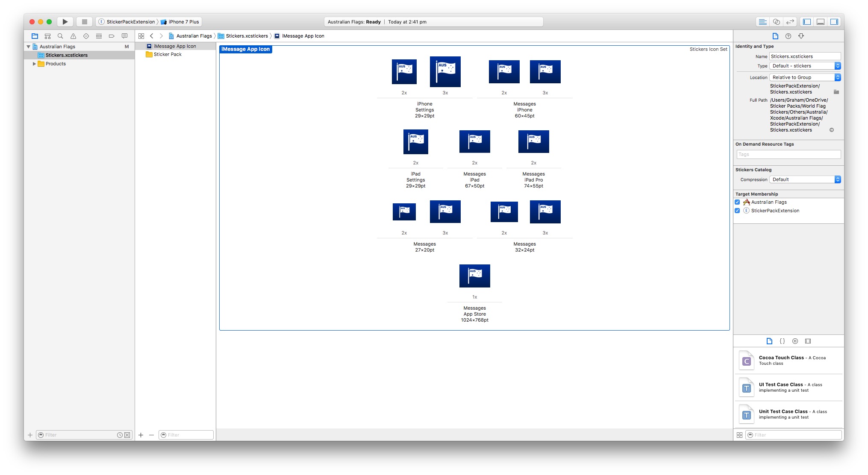Open the Media library
This screenshot has width=868, height=475.
(x=808, y=341)
